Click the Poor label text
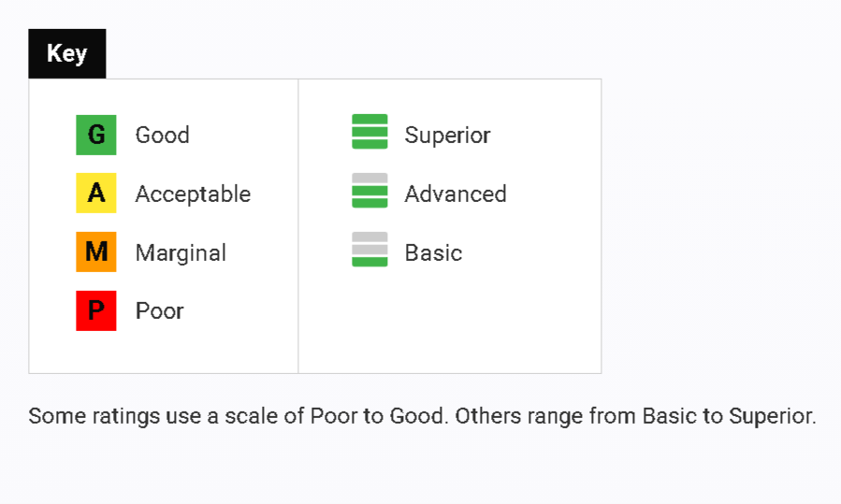This screenshot has width=841, height=504. point(160,311)
